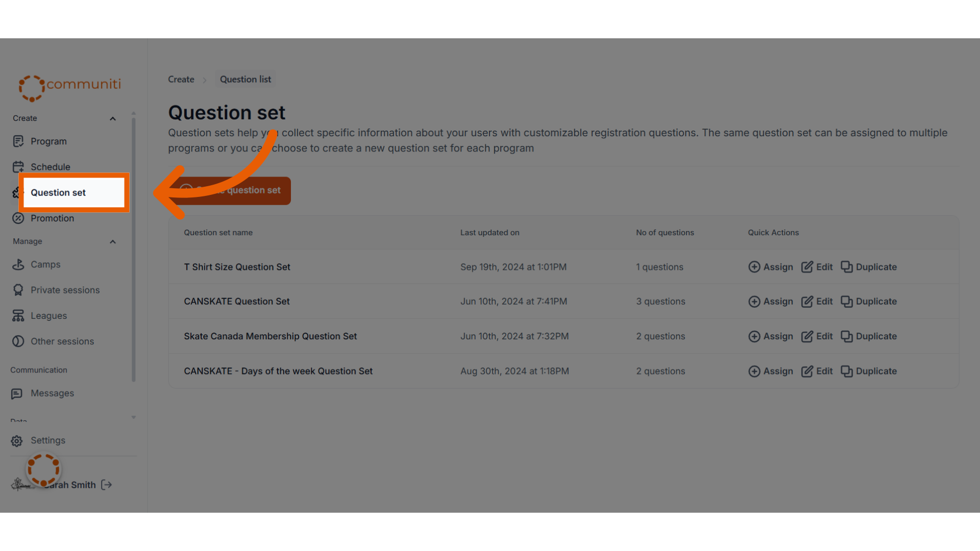Edit CANSKATE Days of the week set
980x551 pixels.
[817, 371]
